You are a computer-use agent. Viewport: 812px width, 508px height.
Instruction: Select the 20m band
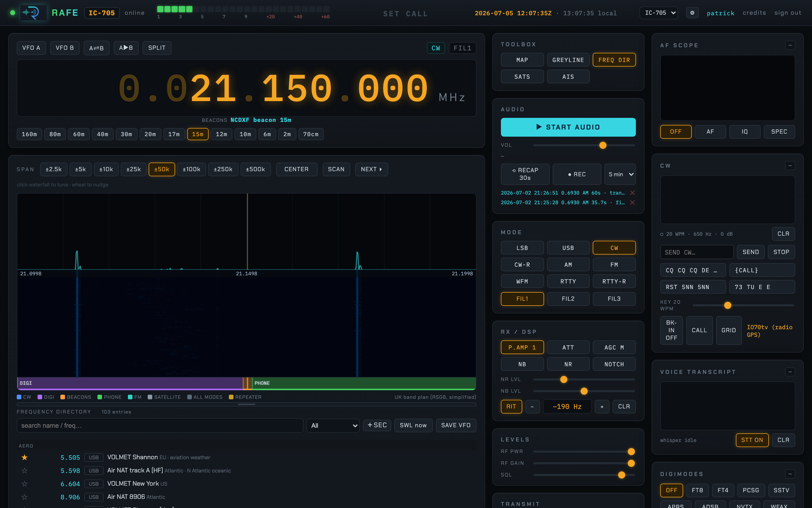coord(150,134)
